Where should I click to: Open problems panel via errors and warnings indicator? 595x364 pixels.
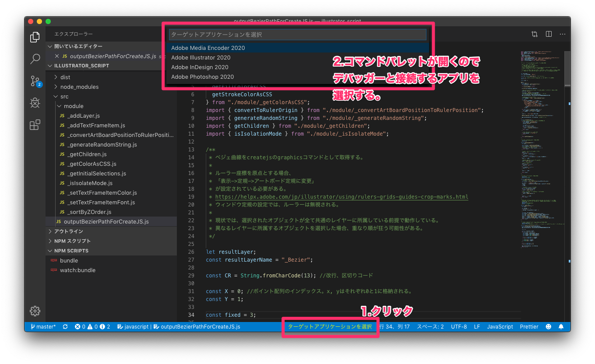pyautogui.click(x=92, y=327)
